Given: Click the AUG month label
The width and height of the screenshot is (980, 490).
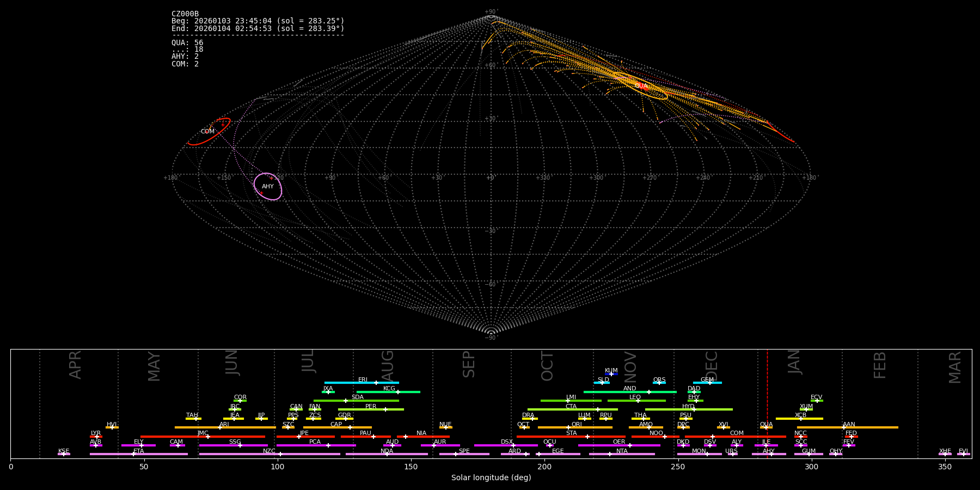Looking at the screenshot, I should (x=388, y=364).
